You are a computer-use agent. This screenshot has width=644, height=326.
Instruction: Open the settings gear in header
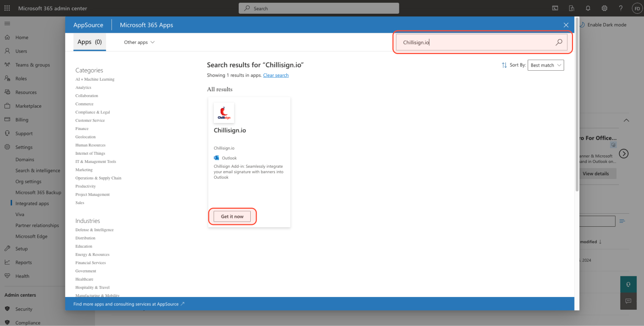point(604,8)
